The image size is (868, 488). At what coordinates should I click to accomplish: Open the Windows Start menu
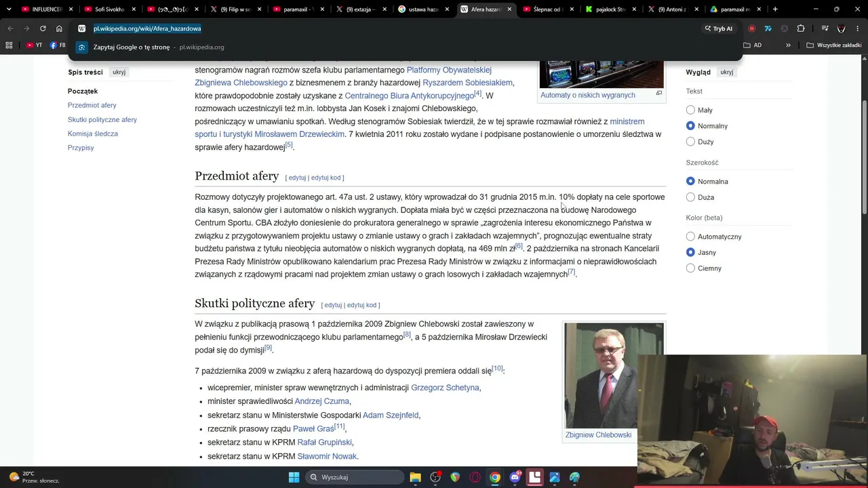[x=294, y=477]
